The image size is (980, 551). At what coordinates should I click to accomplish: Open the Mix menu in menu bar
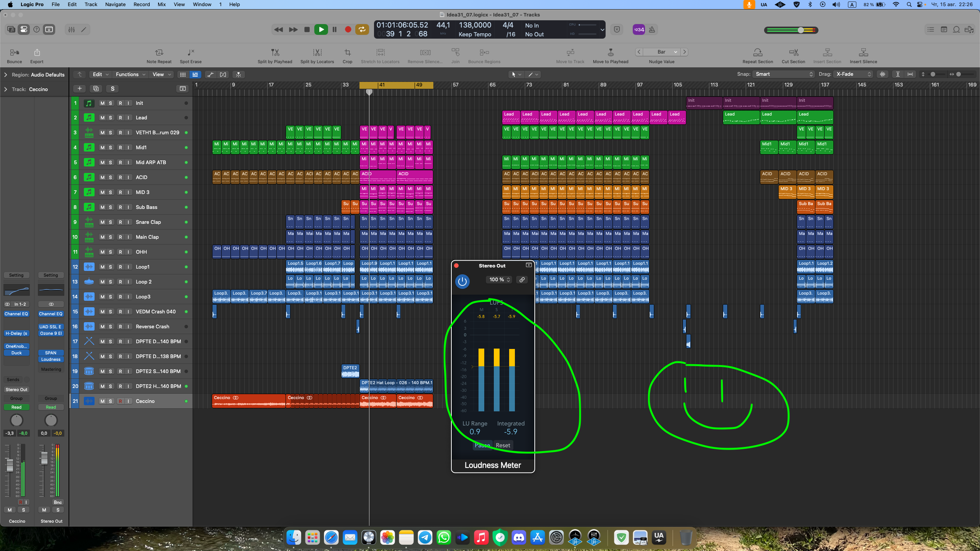[x=162, y=5]
